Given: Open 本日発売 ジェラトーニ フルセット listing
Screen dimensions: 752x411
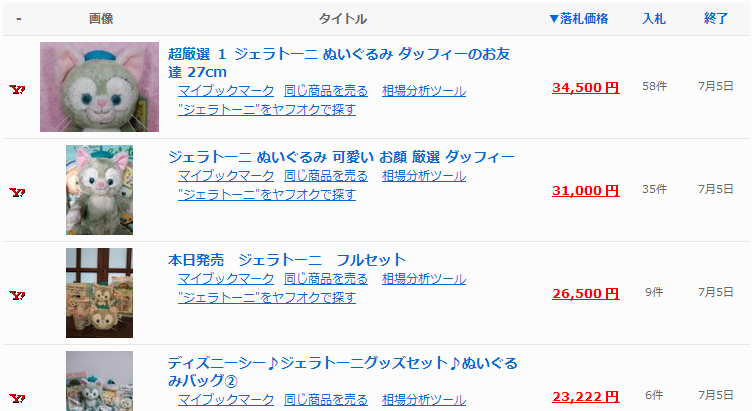Looking at the screenshot, I should [287, 260].
